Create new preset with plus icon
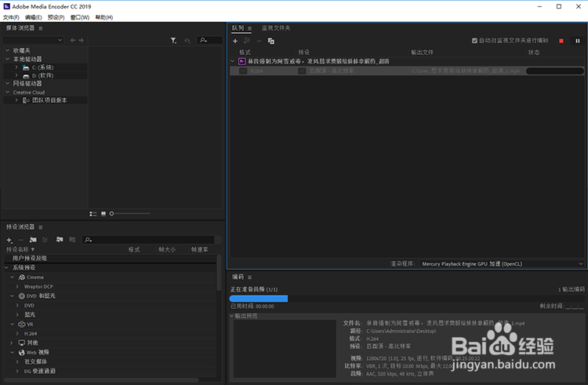588x385 pixels. pyautogui.click(x=9, y=240)
